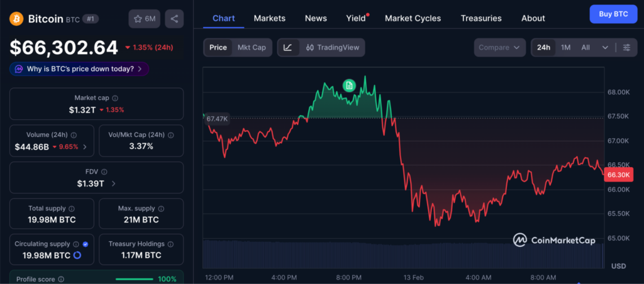Click the Buy BTC button

tap(613, 14)
